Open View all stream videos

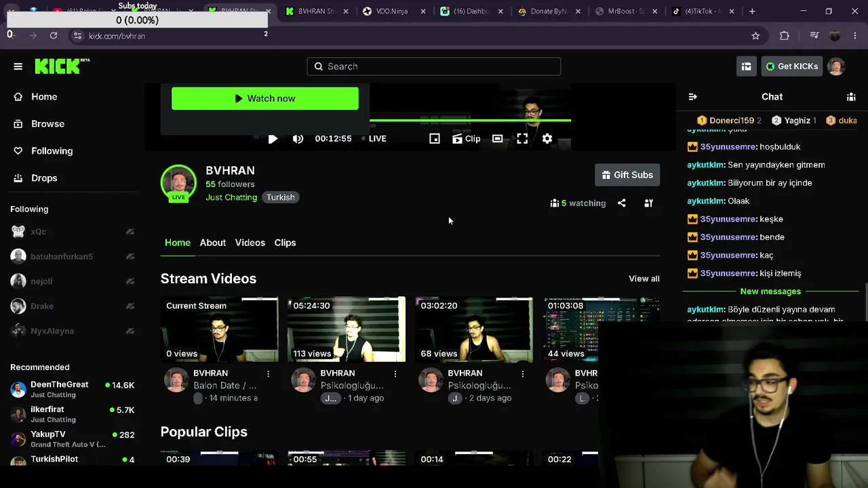click(644, 279)
